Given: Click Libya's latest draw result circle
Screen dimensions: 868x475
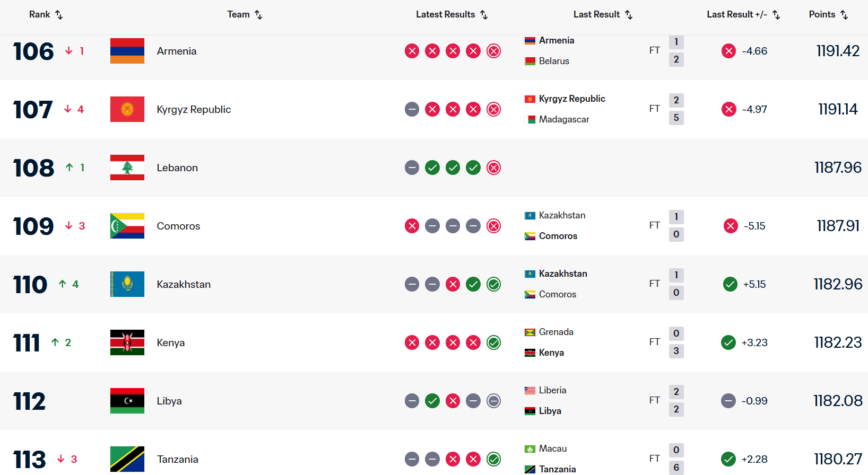Looking at the screenshot, I should 493,401.
